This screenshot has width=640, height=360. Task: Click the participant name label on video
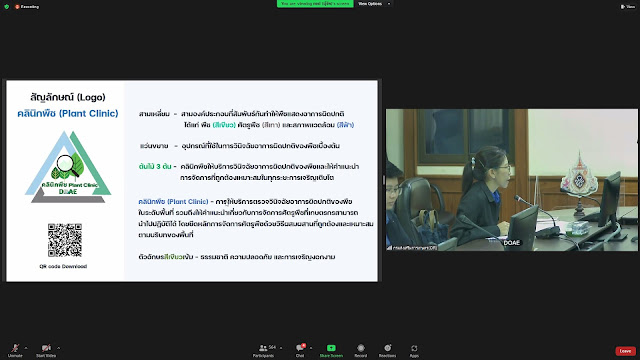coord(412,248)
